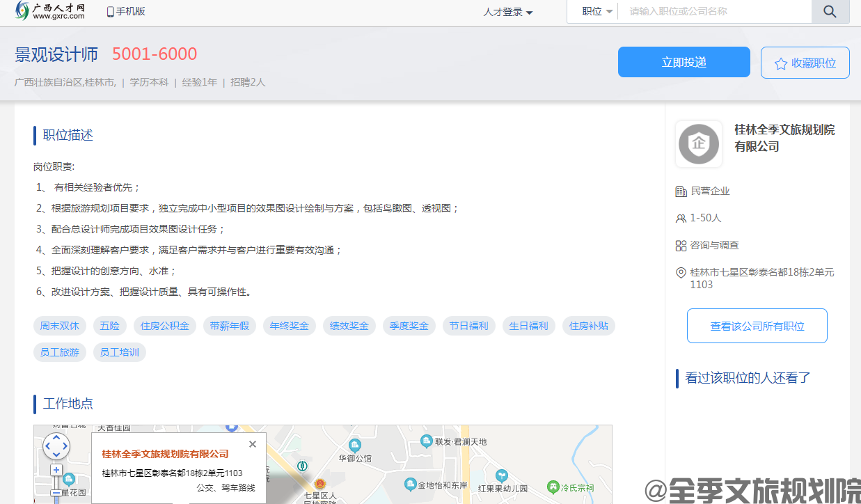The image size is (861, 504).
Task: Select the 节日福利 benefit tag
Action: click(469, 326)
